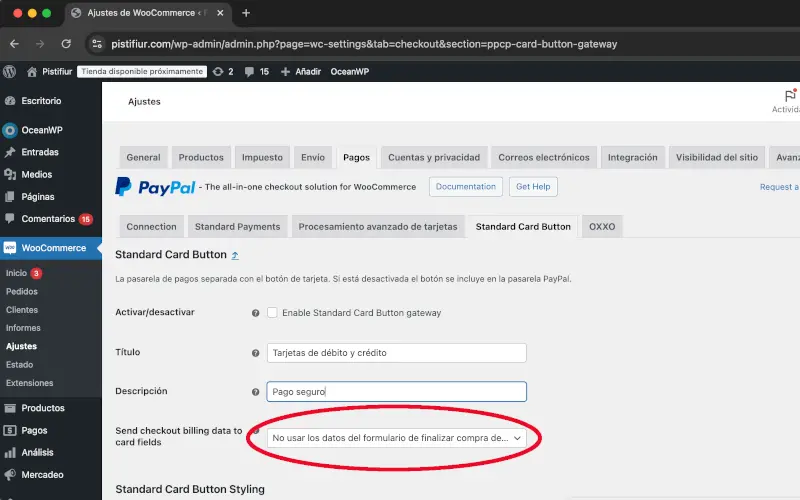The image size is (800, 500).
Task: Switch to the Integración tab
Action: [633, 157]
